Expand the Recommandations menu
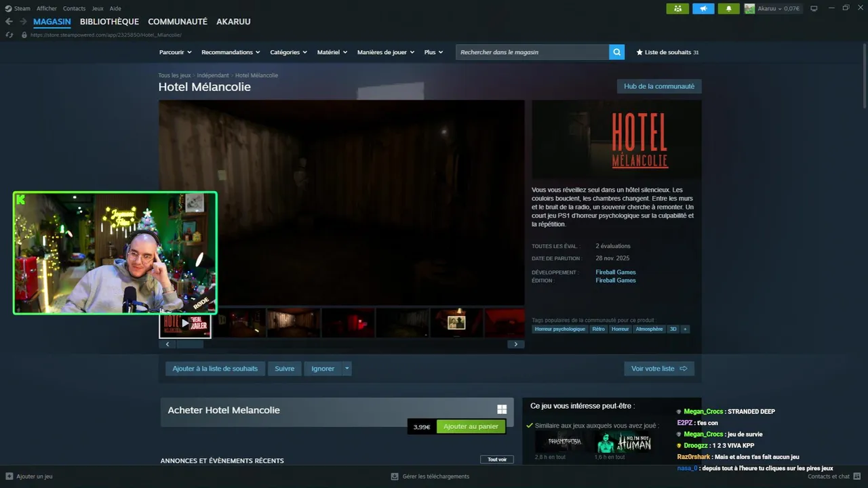This screenshot has width=868, height=488. (231, 52)
